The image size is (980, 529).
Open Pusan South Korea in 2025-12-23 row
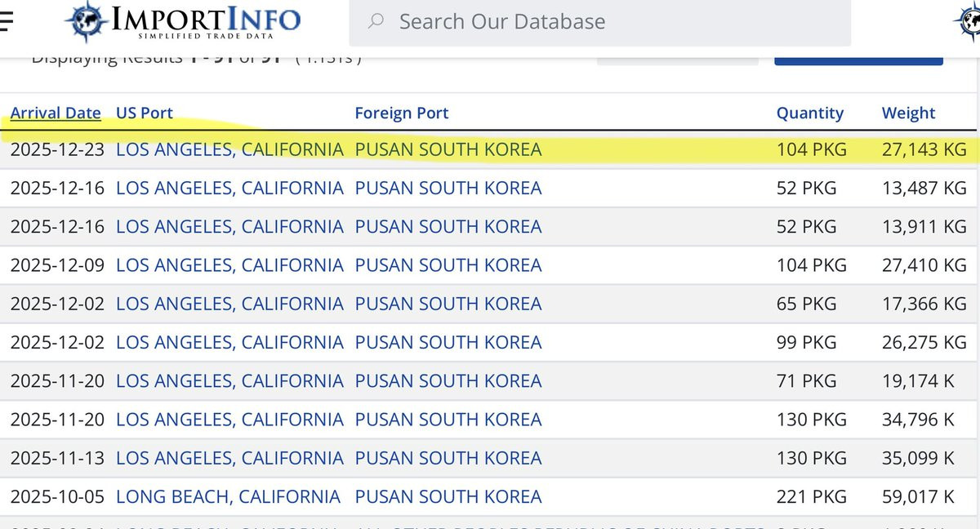[448, 150]
